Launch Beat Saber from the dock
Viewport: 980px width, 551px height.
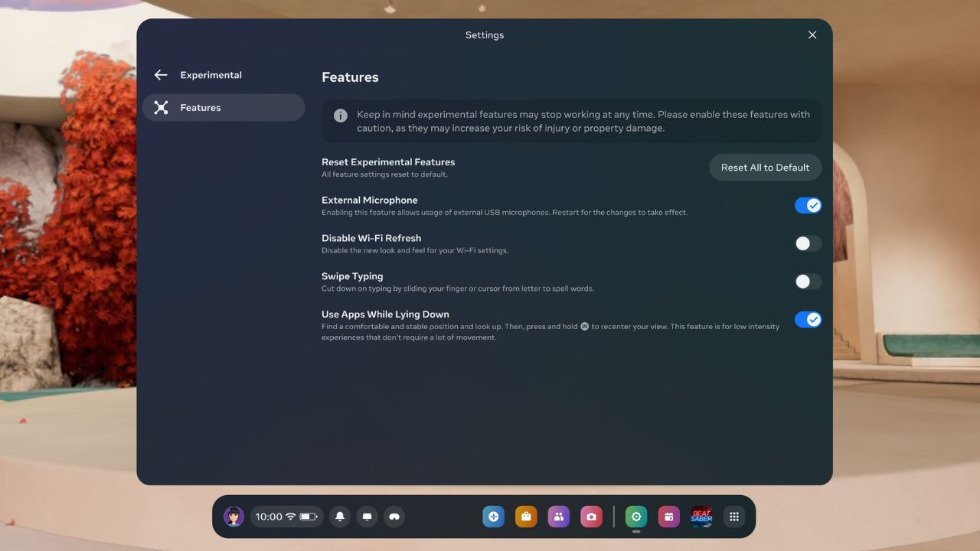(701, 517)
